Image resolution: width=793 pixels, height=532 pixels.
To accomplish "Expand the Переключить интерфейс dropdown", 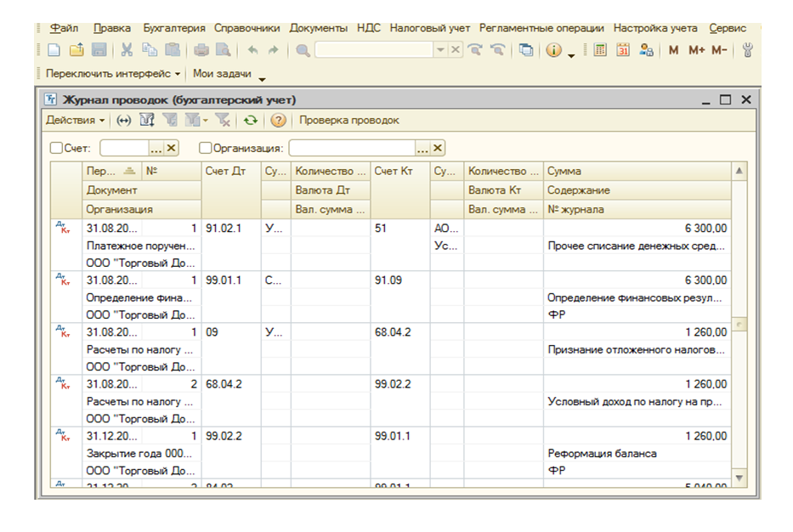I will pyautogui.click(x=113, y=74).
